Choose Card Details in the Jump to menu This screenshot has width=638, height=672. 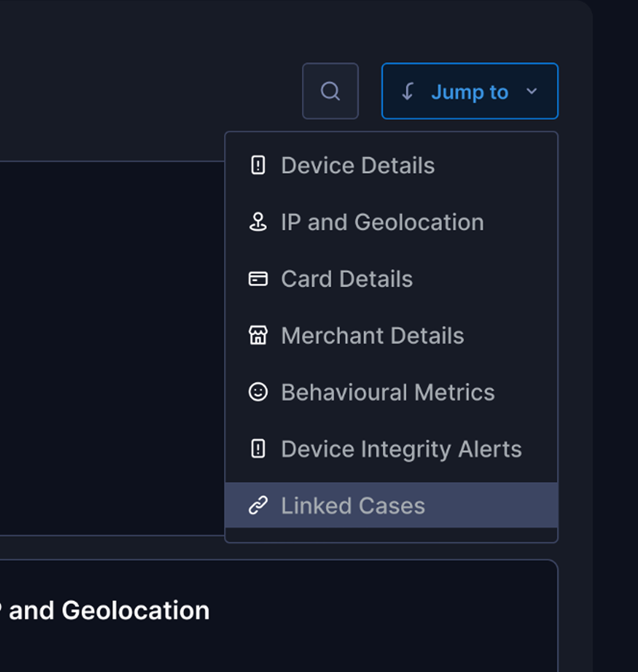click(x=347, y=279)
